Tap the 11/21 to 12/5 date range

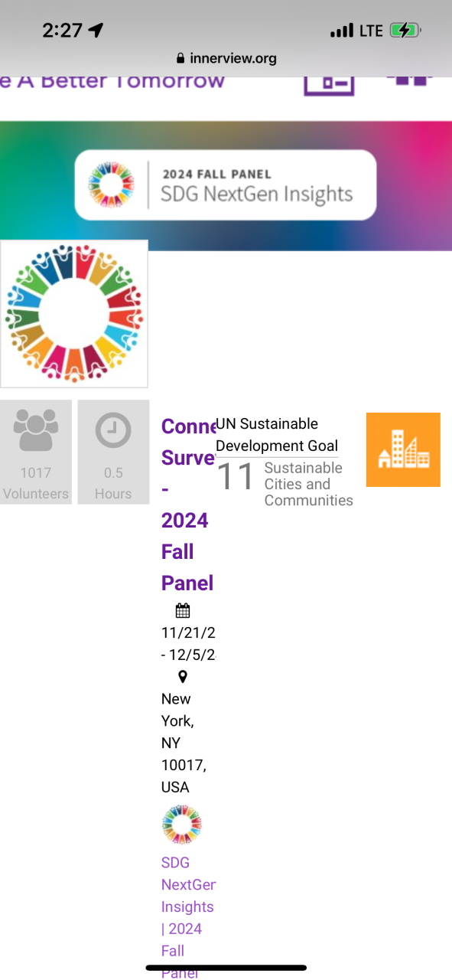[x=188, y=644]
